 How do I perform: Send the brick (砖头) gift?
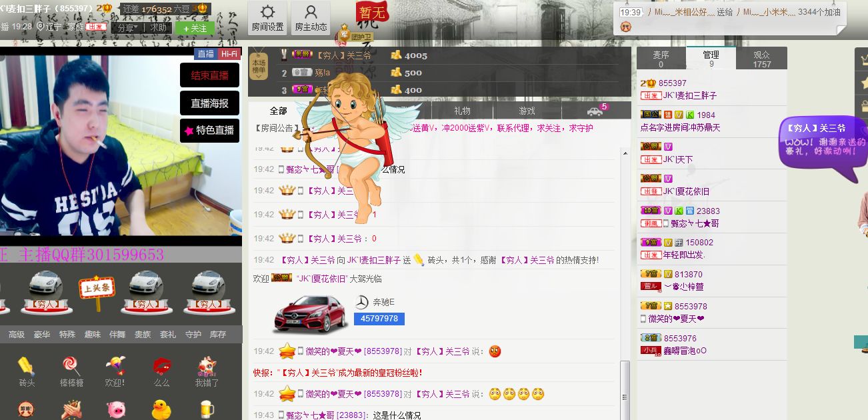point(27,372)
